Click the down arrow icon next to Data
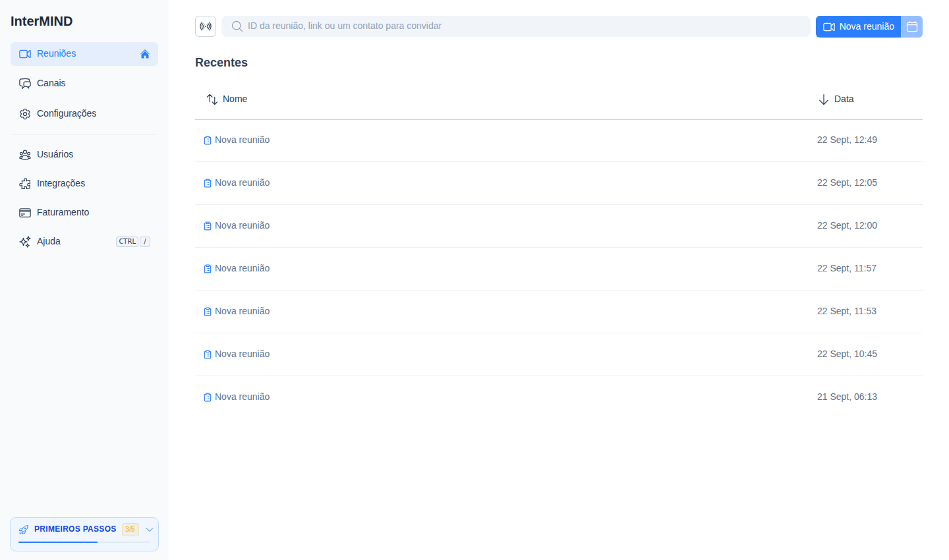949x560 pixels. [824, 99]
